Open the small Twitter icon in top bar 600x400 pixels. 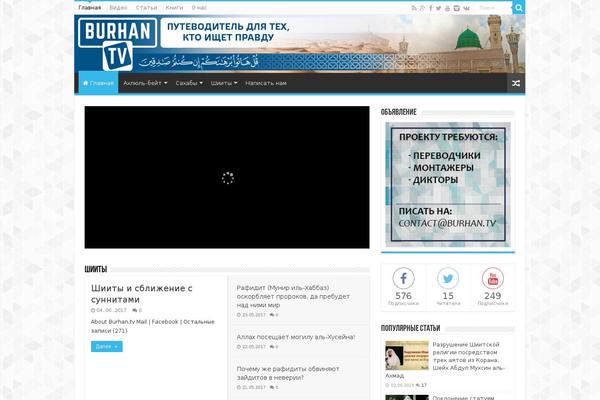(x=439, y=8)
